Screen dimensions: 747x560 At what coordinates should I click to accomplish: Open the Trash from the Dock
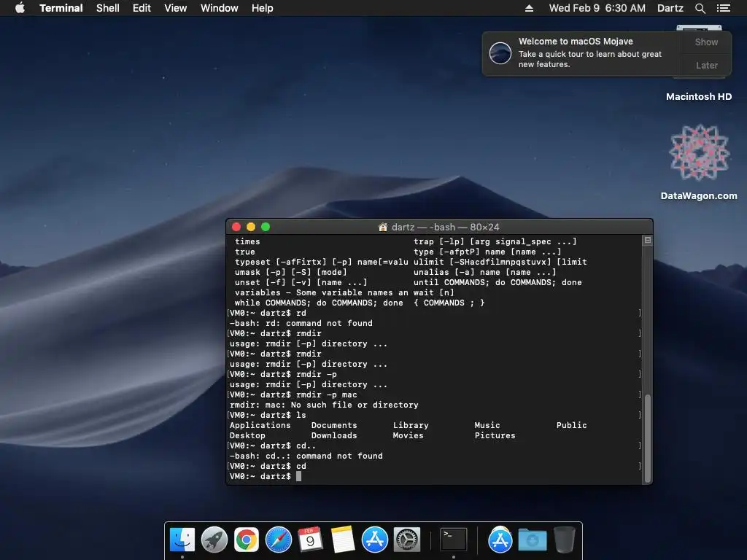[564, 540]
